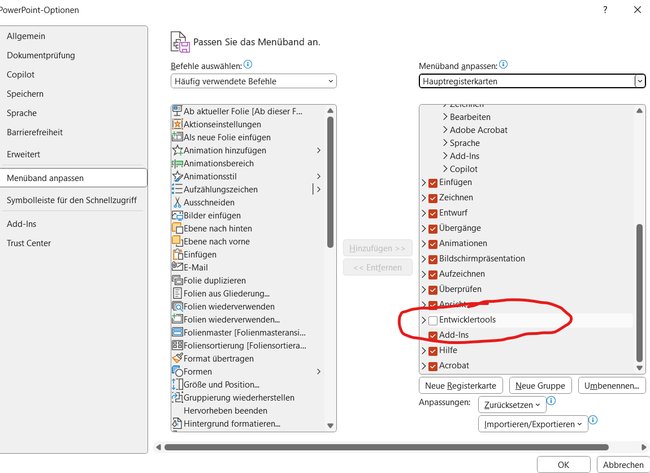Click info icon beside Importieren/Exportieren
This screenshot has height=473, width=650.
point(593,420)
